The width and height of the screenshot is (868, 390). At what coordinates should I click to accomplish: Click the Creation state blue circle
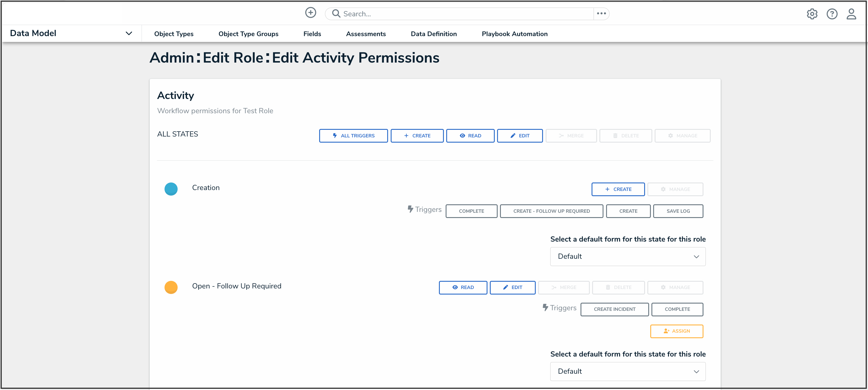[171, 189]
